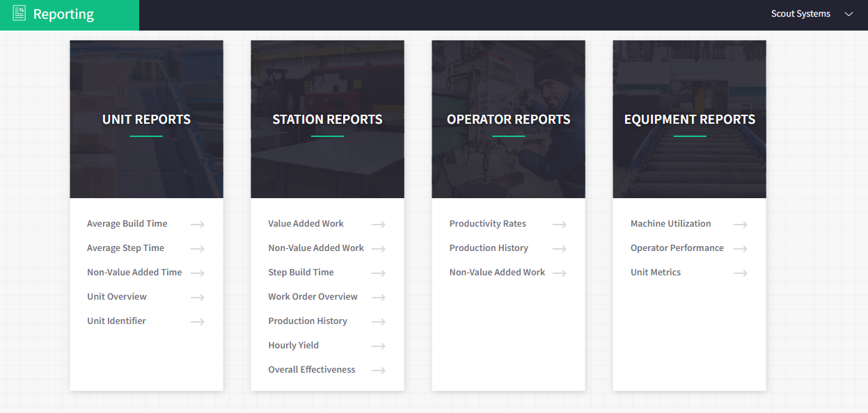The height and width of the screenshot is (413, 868).
Task: Select Production History under Operator Reports
Action: tap(489, 248)
